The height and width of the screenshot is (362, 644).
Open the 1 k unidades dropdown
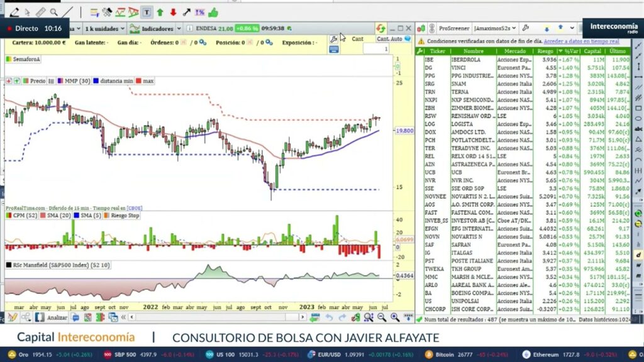click(x=105, y=28)
